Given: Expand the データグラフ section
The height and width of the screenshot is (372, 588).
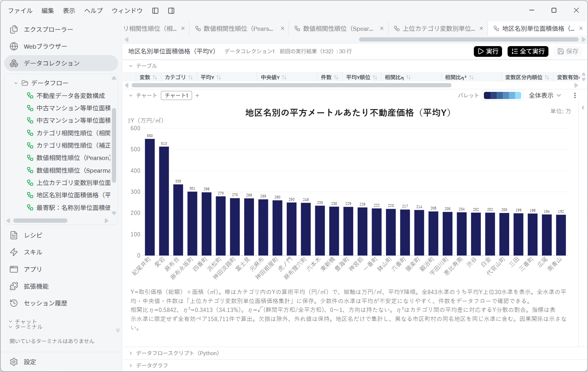Looking at the screenshot, I should tap(131, 366).
